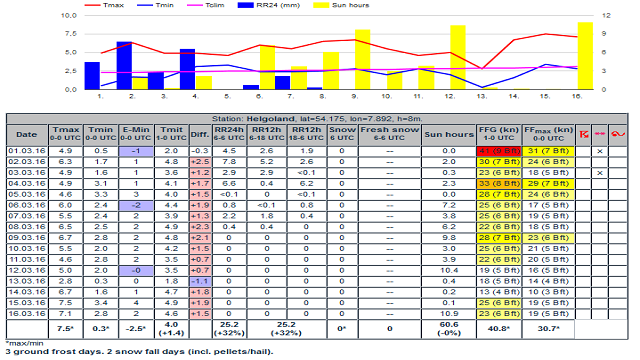
Task: Click the Tmin blue line legend marker
Action: tap(144, 5)
